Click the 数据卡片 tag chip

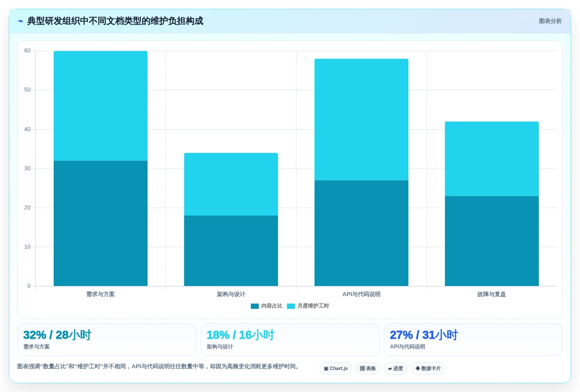click(428, 368)
